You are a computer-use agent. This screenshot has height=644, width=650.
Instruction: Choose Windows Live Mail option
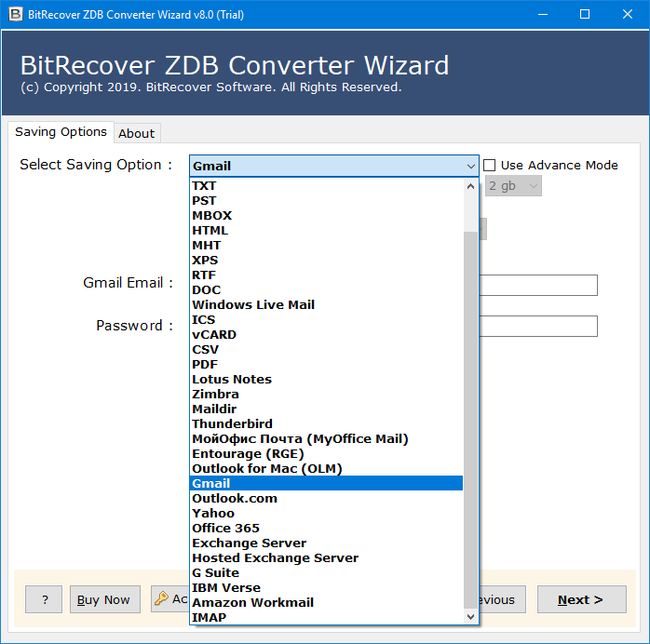(326, 305)
